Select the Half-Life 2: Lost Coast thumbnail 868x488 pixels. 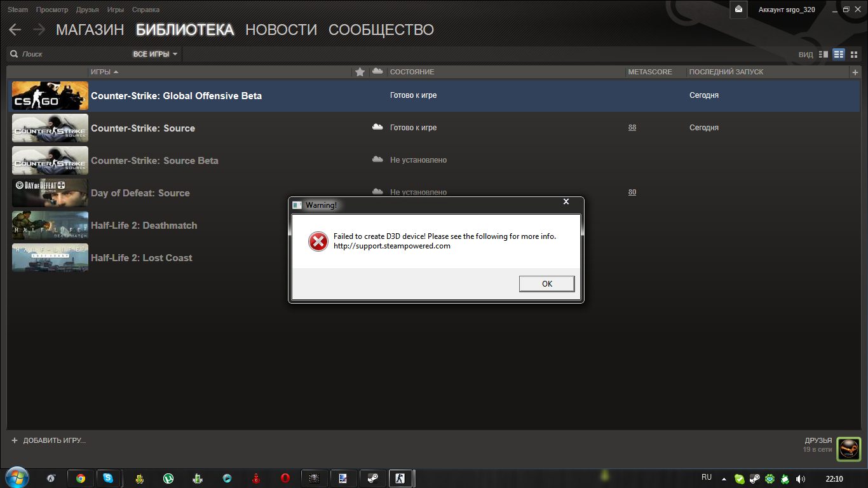(x=50, y=257)
